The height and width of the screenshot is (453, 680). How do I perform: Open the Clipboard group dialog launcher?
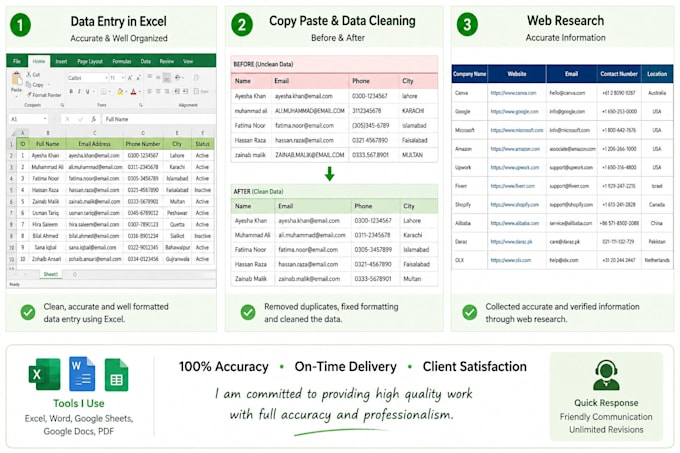tap(62, 105)
